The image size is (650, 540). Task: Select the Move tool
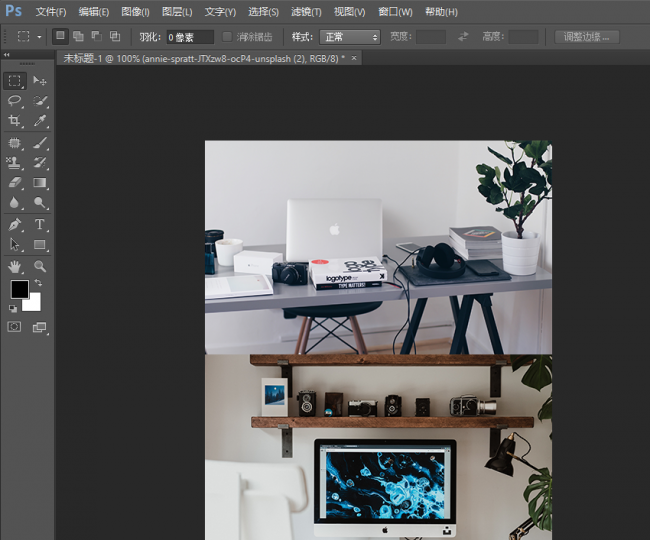tap(40, 80)
